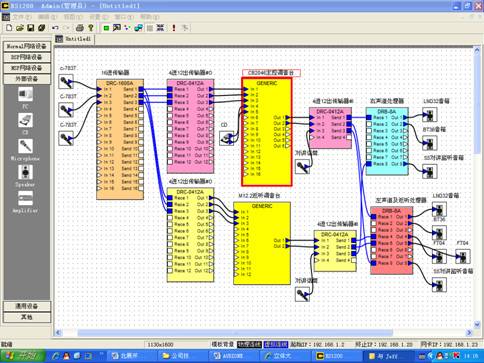The width and height of the screenshot is (484, 363).
Task: Click the new document toolbar icon
Action: (9, 28)
